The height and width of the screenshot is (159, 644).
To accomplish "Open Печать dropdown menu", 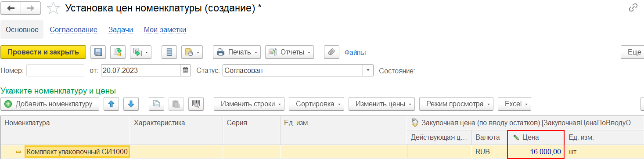I will [x=237, y=52].
